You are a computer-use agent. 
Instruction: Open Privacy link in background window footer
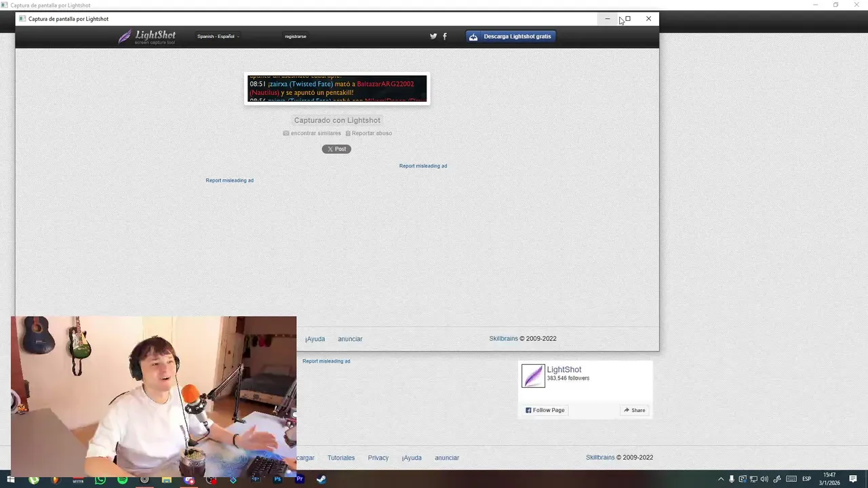[378, 458]
